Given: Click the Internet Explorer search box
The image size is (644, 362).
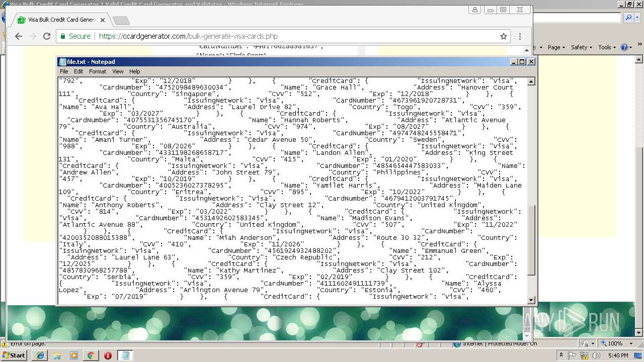Looking at the screenshot, I should click(x=577, y=18).
